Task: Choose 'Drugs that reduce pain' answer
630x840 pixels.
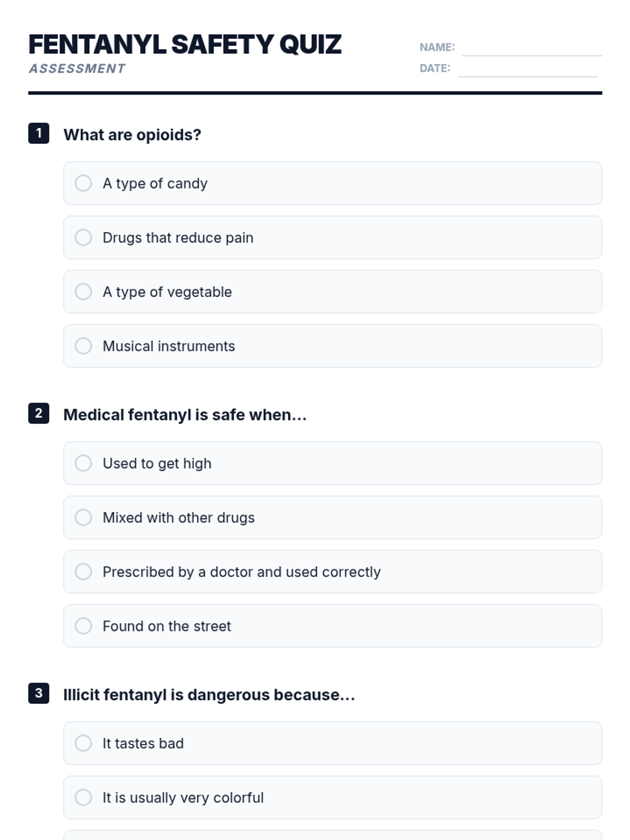Action: pos(83,237)
